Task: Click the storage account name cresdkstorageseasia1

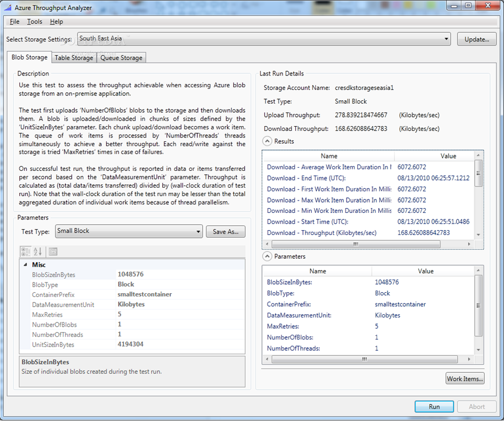Action: [364, 88]
